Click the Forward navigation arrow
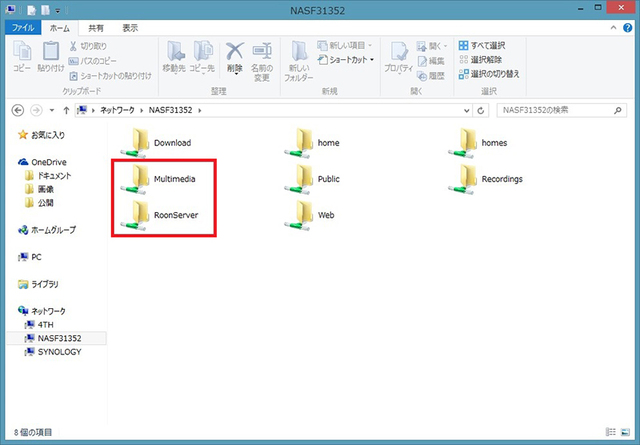 tap(36, 110)
